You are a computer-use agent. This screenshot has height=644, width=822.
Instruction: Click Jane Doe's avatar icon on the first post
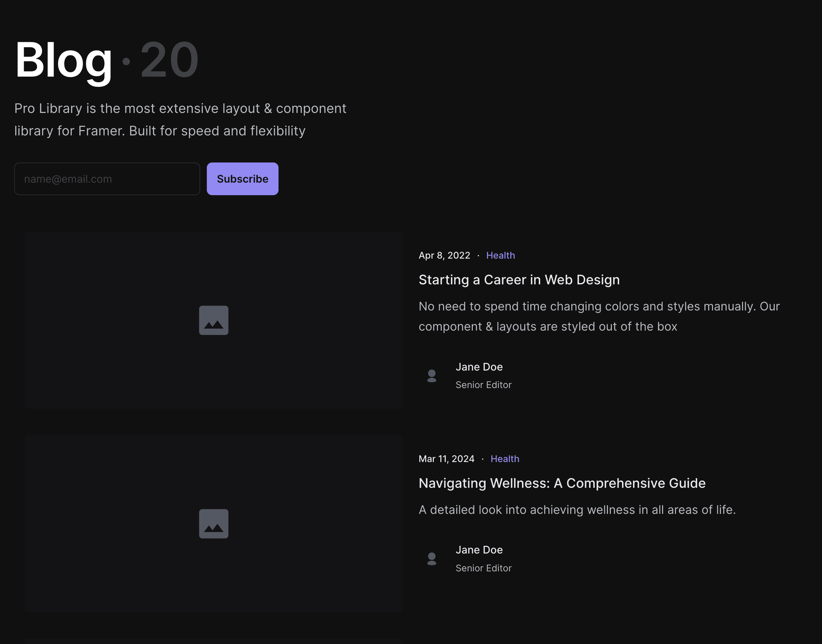tap(431, 376)
